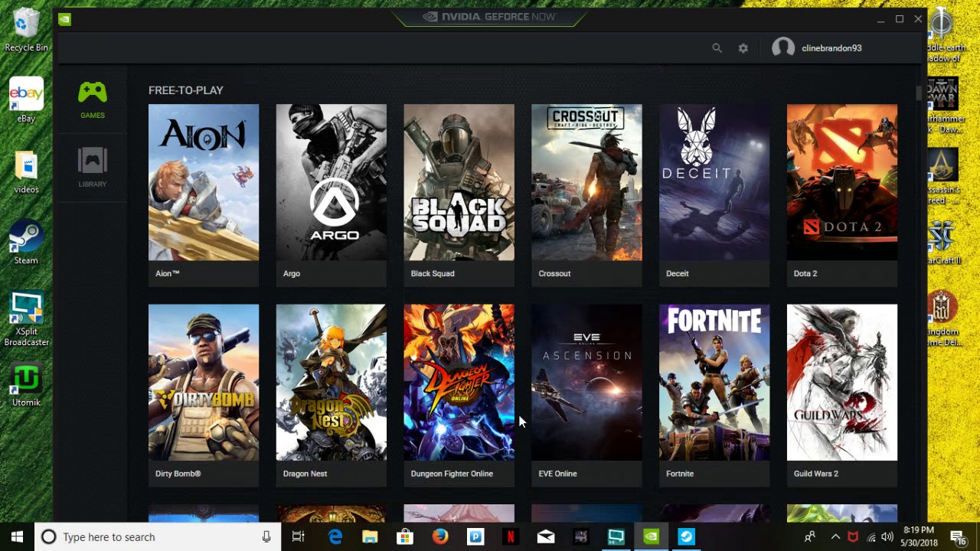Click the search magnifier icon
This screenshot has width=980, height=551.
pyautogui.click(x=717, y=48)
